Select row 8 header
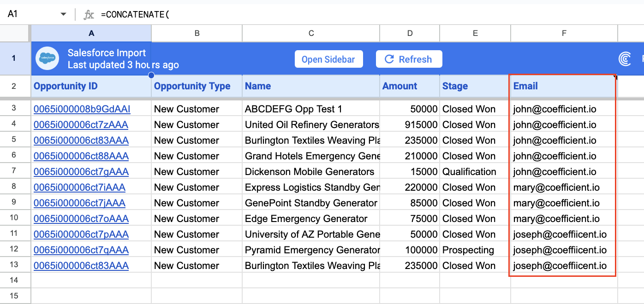Image resolution: width=644 pixels, height=304 pixels. click(x=14, y=187)
